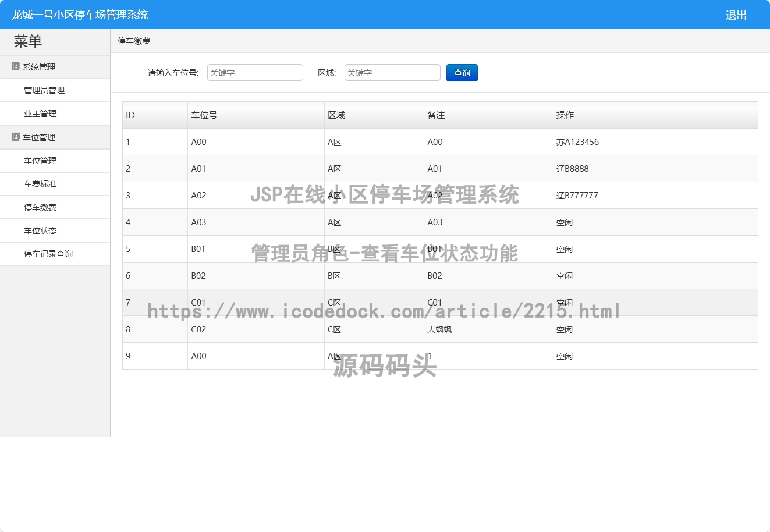Viewport: 770px width, 532px height.
Task: Click the 停车缴费 breadcrumb title
Action: (x=134, y=41)
